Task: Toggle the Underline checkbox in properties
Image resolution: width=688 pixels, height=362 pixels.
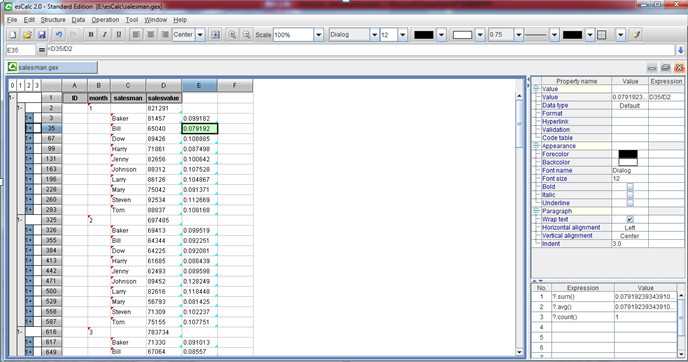Action: click(x=630, y=203)
